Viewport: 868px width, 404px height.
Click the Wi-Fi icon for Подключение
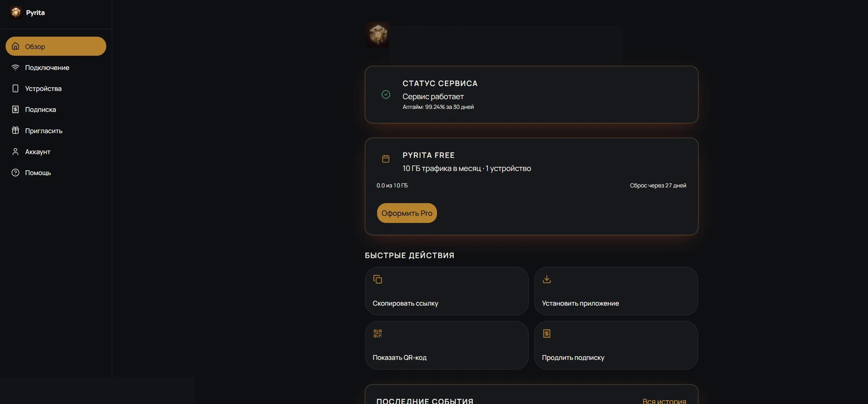click(15, 67)
